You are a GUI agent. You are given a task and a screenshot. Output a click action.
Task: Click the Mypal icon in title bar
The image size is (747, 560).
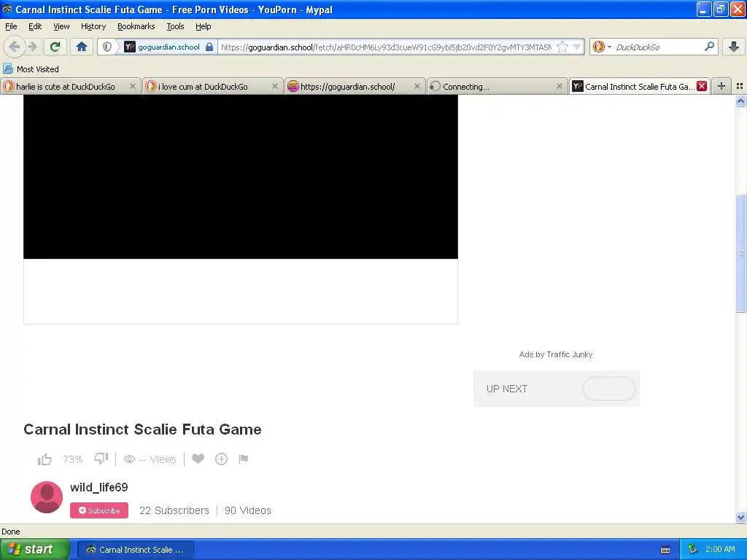(7, 9)
